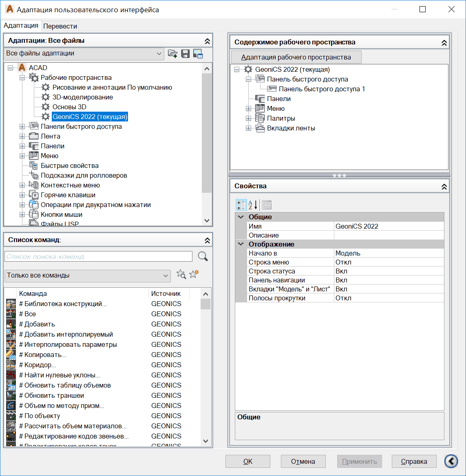The image size is (466, 476).
Task: Click the image manager icon
Action: click(x=198, y=53)
